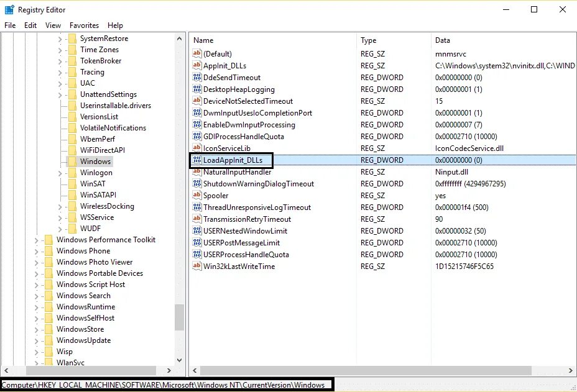Open the Edit menu
Screen dimensions: 577x392
tap(30, 25)
